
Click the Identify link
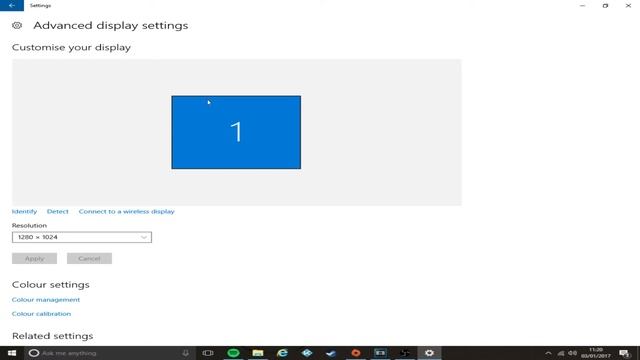[24, 211]
